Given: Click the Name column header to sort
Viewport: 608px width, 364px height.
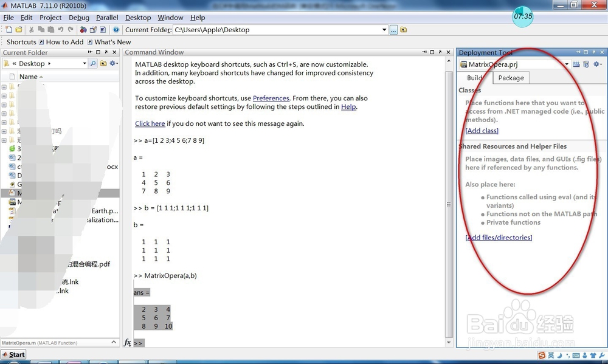Looking at the screenshot, I should (29, 77).
